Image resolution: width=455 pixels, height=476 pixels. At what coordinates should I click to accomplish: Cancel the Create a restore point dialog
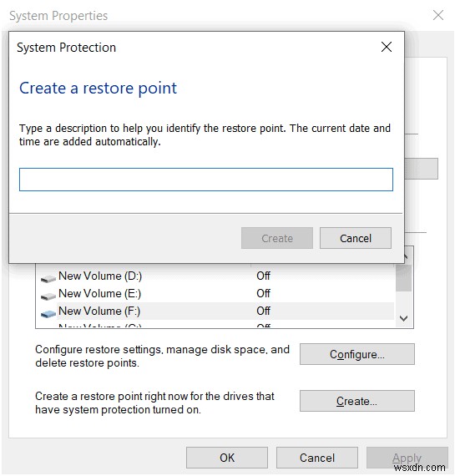[355, 238]
